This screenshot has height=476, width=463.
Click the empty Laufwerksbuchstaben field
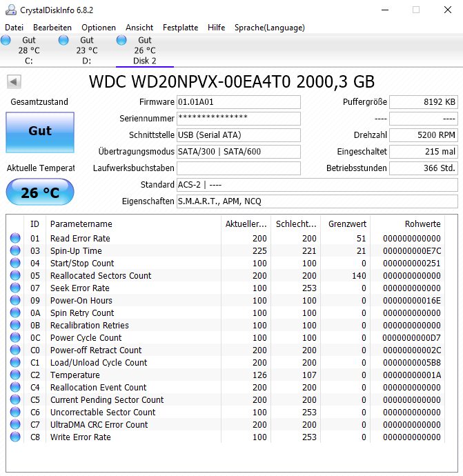pos(239,168)
